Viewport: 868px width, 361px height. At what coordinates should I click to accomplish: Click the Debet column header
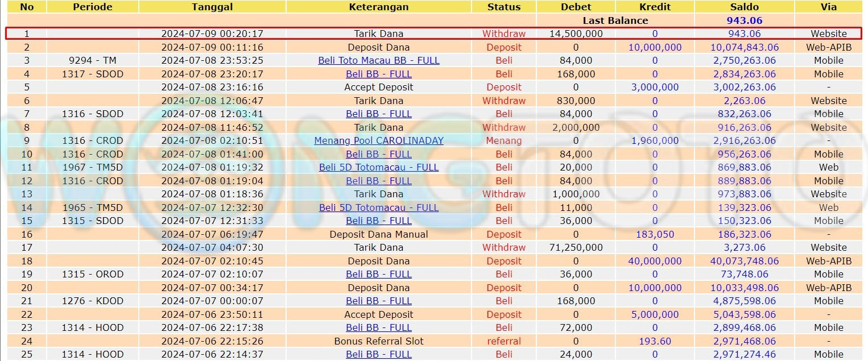(x=576, y=7)
